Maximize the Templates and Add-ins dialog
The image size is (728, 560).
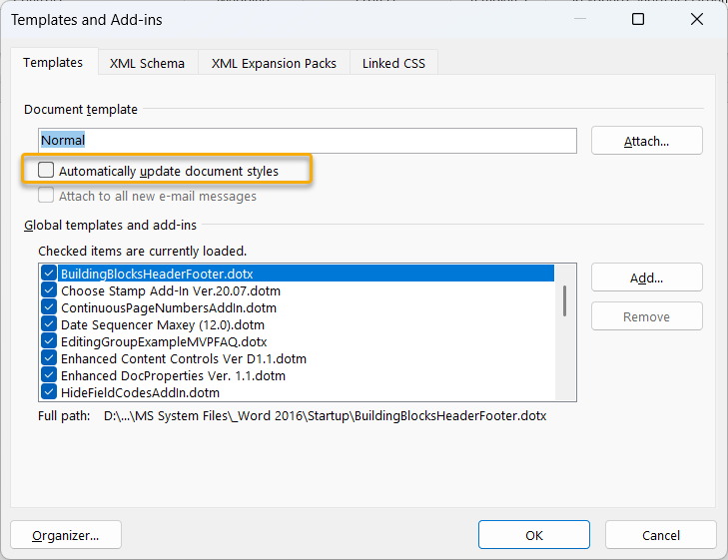click(x=638, y=19)
